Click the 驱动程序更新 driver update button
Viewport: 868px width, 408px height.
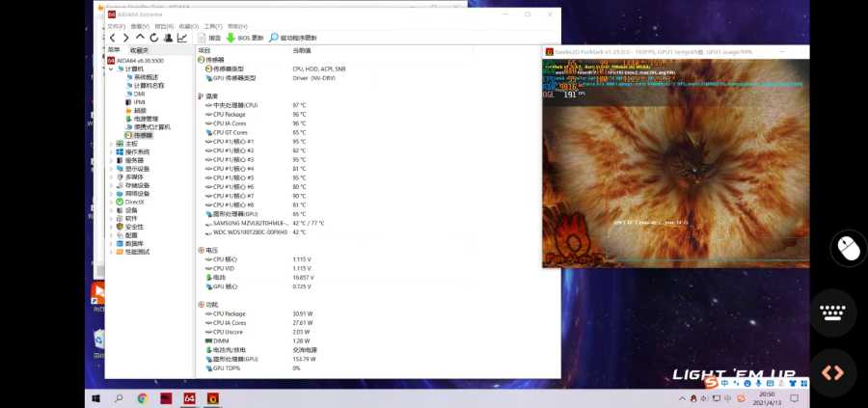click(x=293, y=38)
